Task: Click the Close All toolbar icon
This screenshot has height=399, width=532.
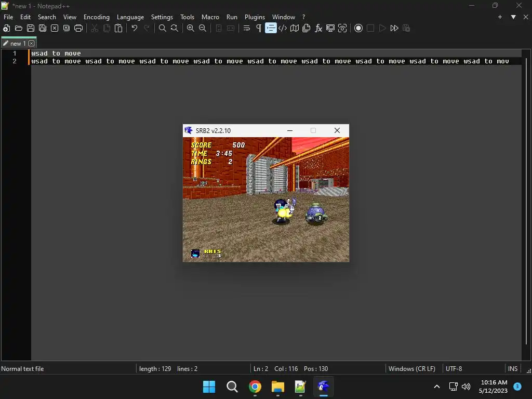Action: tap(66, 28)
